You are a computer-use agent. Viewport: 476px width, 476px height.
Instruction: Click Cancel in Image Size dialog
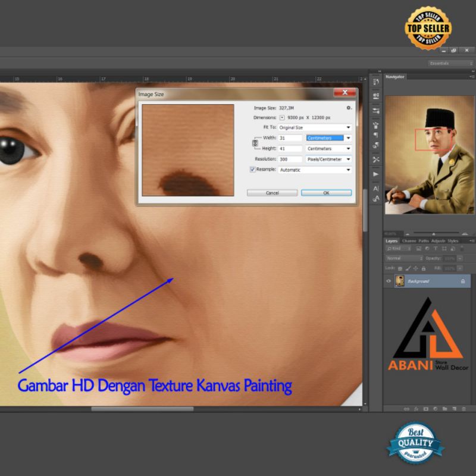coord(272,193)
